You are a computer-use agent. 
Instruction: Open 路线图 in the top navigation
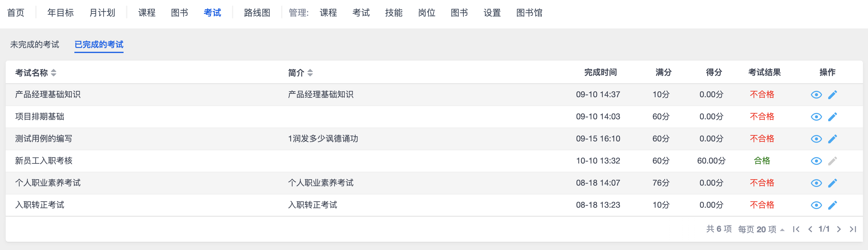click(257, 13)
